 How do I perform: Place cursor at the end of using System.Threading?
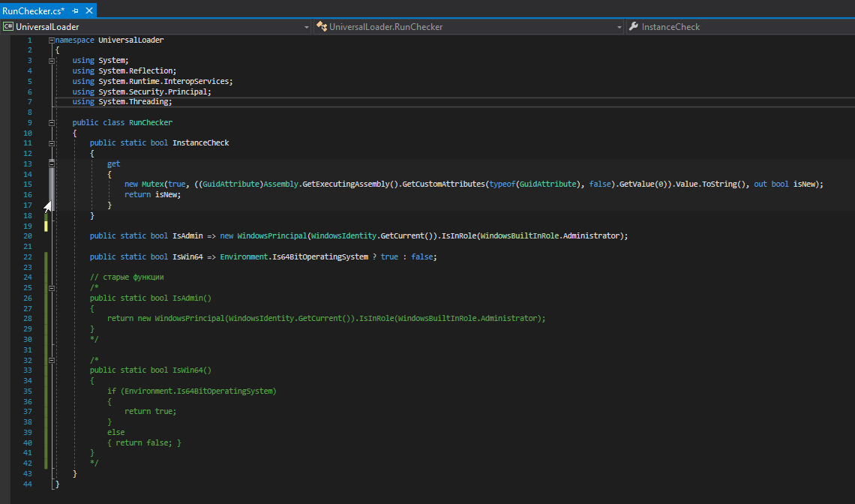(x=172, y=102)
